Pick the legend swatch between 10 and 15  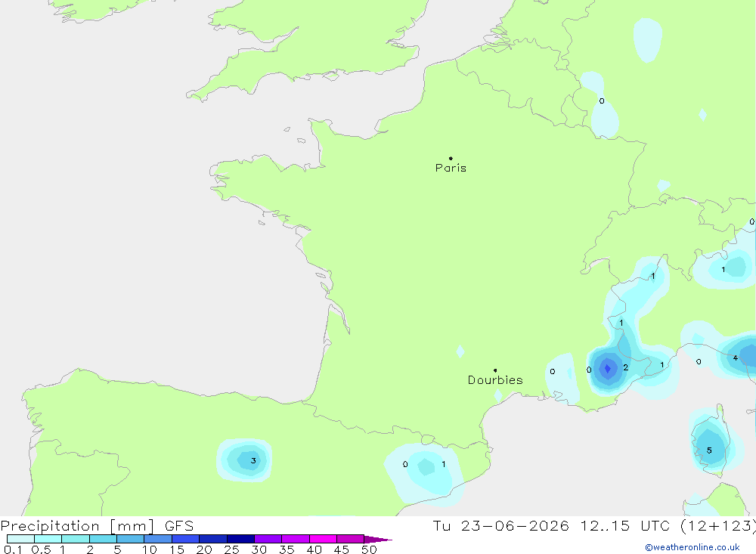pos(158,539)
